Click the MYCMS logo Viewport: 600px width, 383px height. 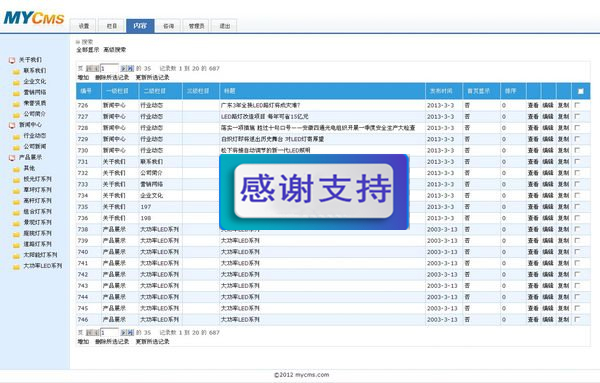click(34, 18)
